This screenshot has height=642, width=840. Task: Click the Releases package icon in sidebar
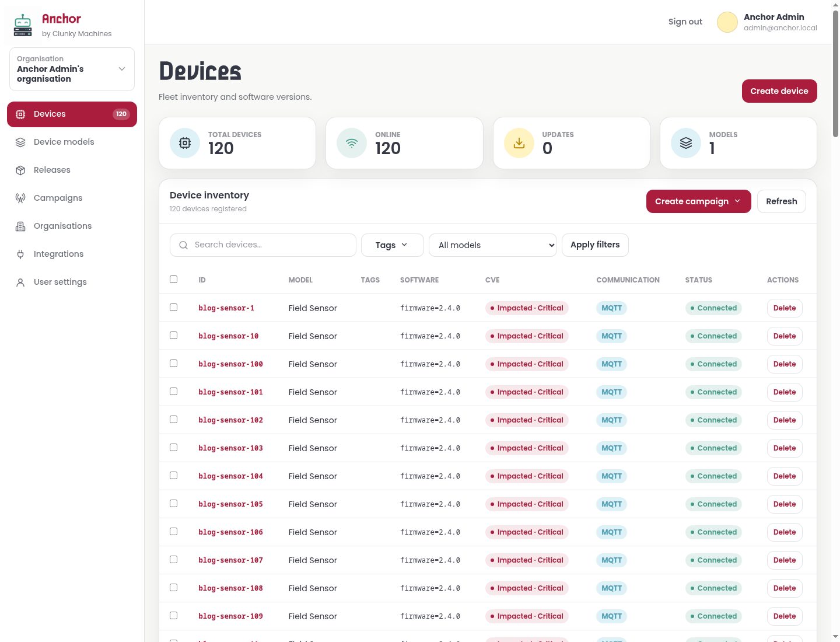coord(20,170)
